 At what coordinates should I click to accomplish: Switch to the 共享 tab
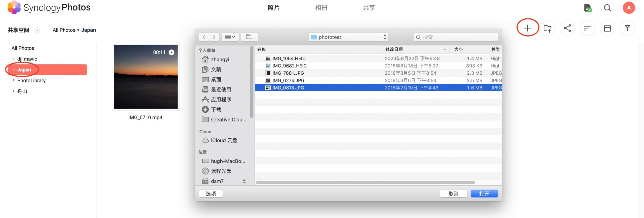369,8
